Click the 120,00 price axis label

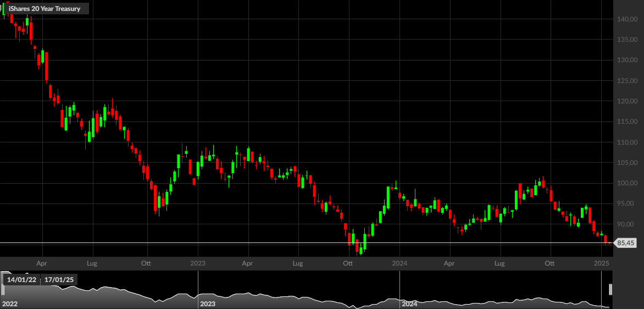pos(628,102)
